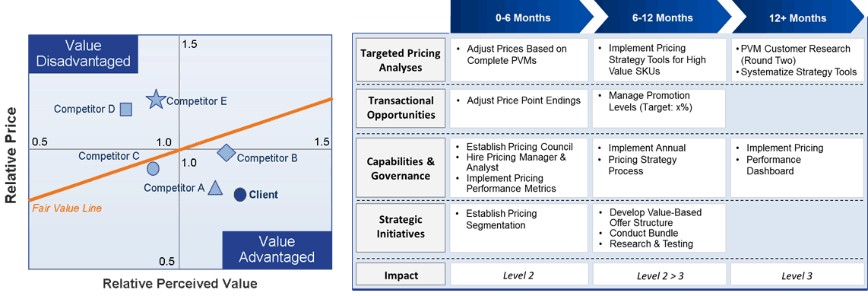Viewport: 868px width, 296px height.
Task: Select the 0-6 Months arrow header
Action: click(523, 18)
